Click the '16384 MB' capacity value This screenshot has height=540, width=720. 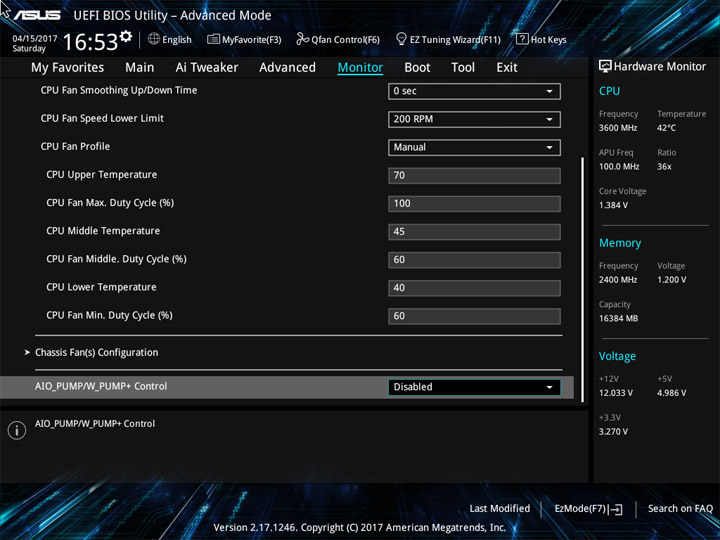coord(618,318)
